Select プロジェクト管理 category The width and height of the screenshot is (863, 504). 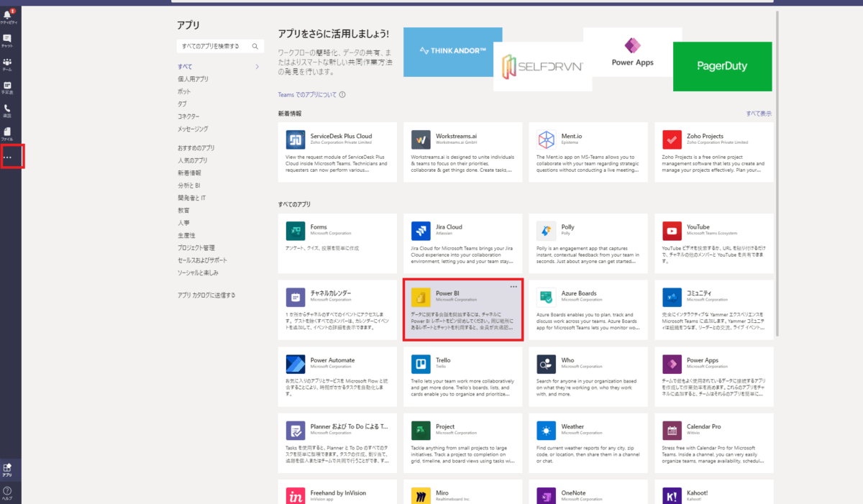(x=196, y=248)
